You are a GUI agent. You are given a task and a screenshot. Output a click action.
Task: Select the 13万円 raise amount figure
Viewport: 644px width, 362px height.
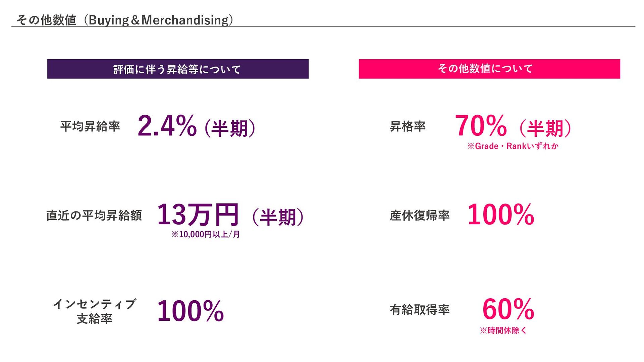(x=198, y=215)
